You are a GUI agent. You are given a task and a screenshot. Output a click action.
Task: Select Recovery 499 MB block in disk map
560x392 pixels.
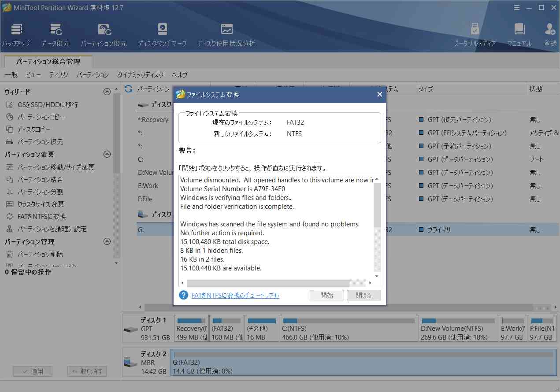(x=191, y=328)
